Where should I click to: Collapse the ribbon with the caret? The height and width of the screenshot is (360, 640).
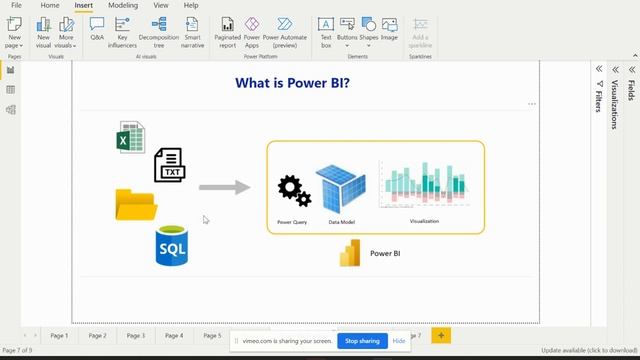coord(635,56)
